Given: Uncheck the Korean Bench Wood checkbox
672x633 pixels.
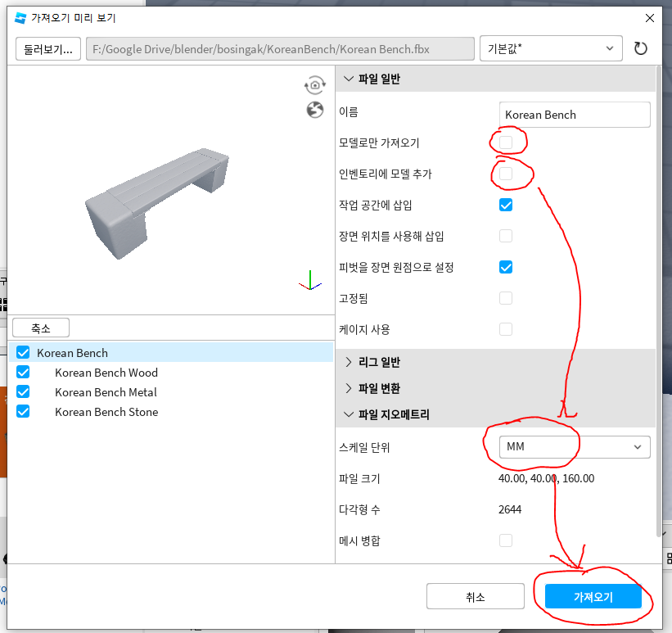Looking at the screenshot, I should [x=23, y=373].
